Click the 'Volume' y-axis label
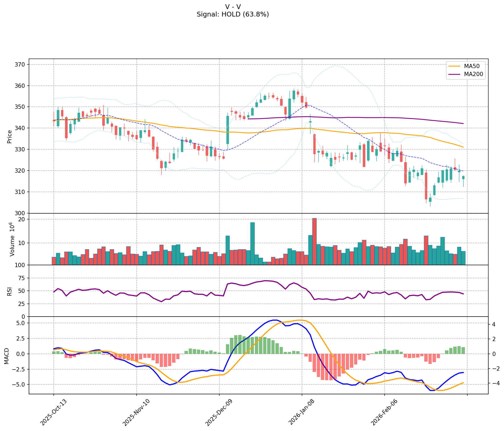 coord(12,239)
